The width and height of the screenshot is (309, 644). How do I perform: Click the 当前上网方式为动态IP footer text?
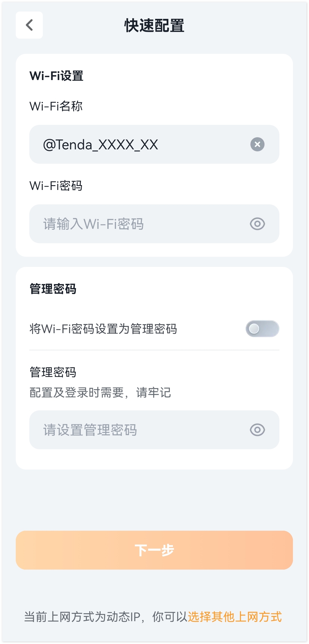[x=82, y=617]
